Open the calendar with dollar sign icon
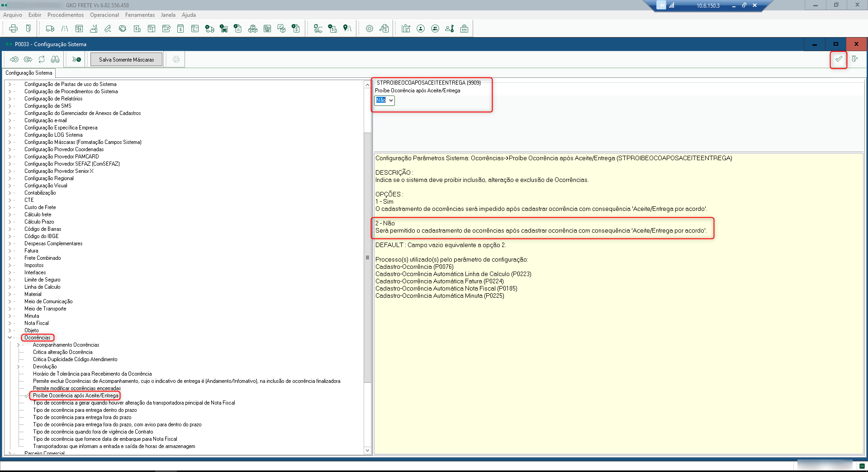This screenshot has height=472, width=868. (180, 29)
